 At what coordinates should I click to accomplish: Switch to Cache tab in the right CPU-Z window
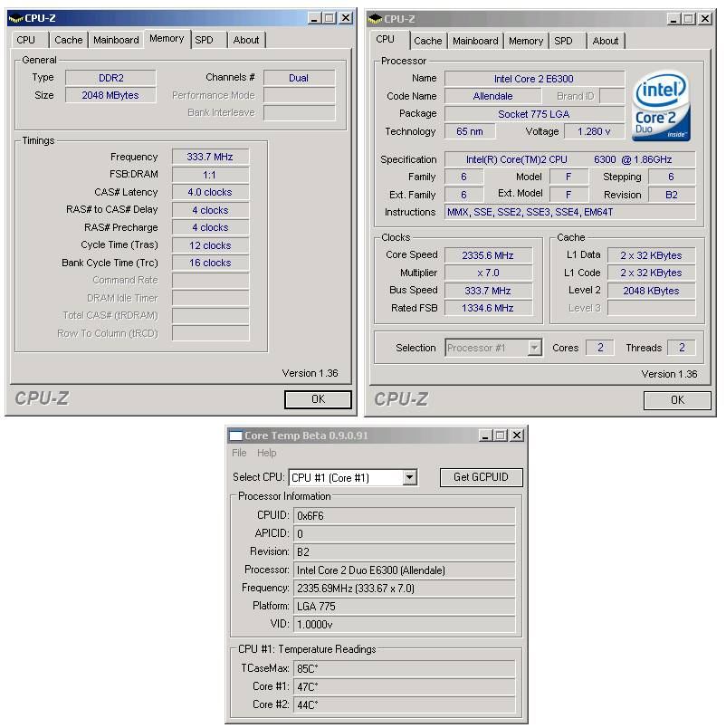click(428, 41)
